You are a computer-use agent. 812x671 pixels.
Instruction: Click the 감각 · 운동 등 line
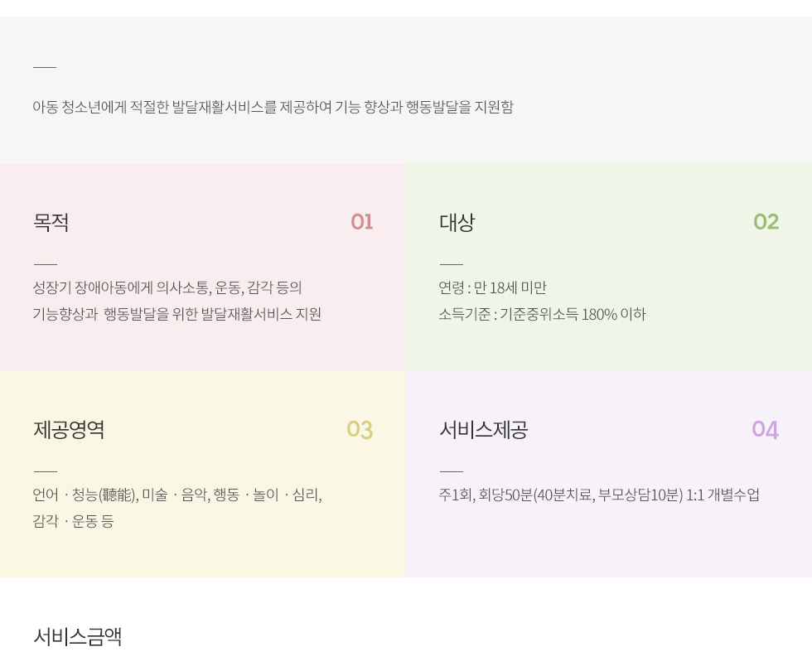(73, 521)
